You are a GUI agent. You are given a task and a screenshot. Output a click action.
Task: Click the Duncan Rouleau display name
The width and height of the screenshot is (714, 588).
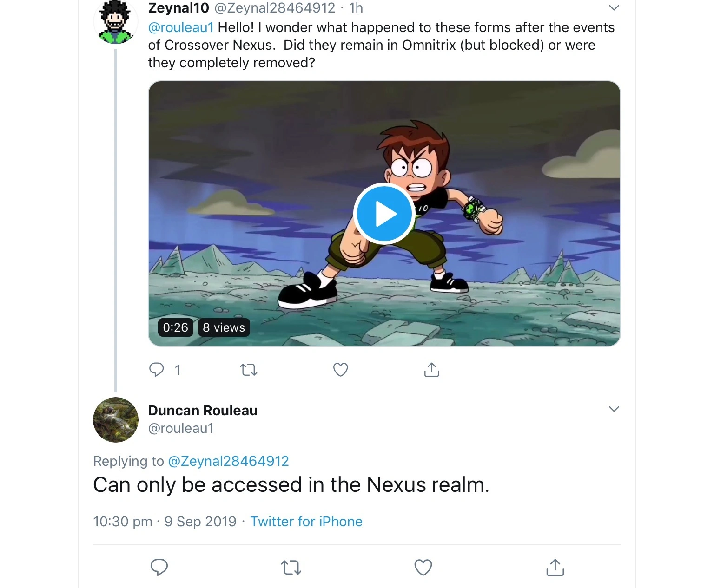tap(203, 411)
